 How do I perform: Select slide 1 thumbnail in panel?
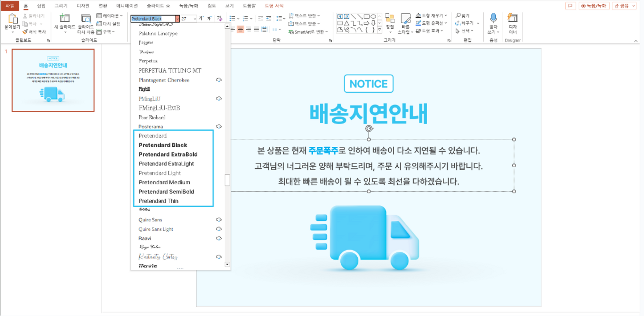(x=53, y=80)
